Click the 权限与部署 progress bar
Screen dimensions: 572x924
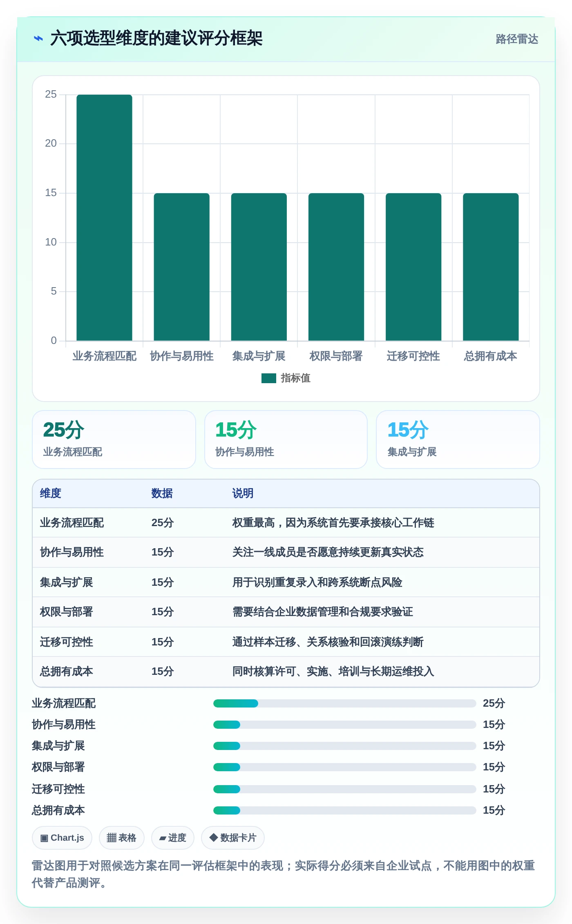coord(344,767)
